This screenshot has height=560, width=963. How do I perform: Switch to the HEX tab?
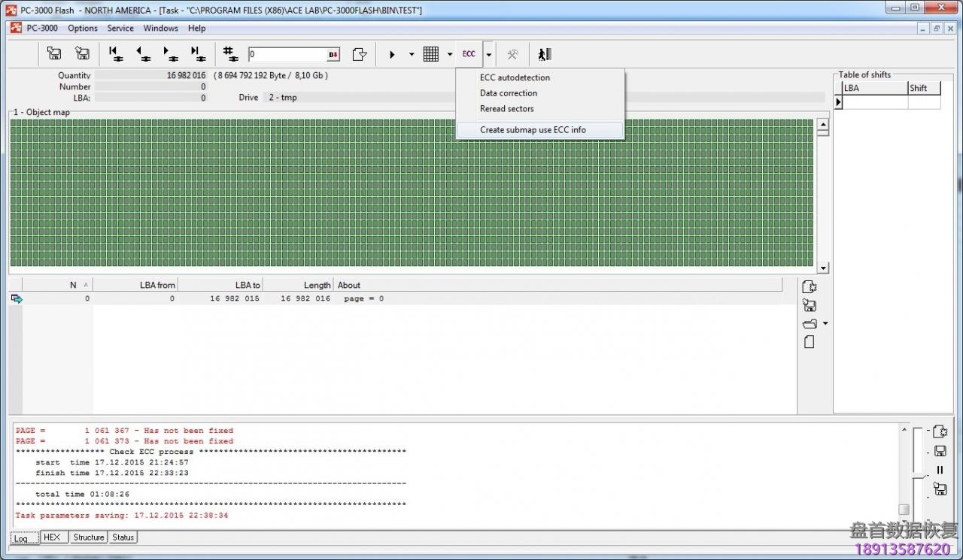click(x=51, y=537)
